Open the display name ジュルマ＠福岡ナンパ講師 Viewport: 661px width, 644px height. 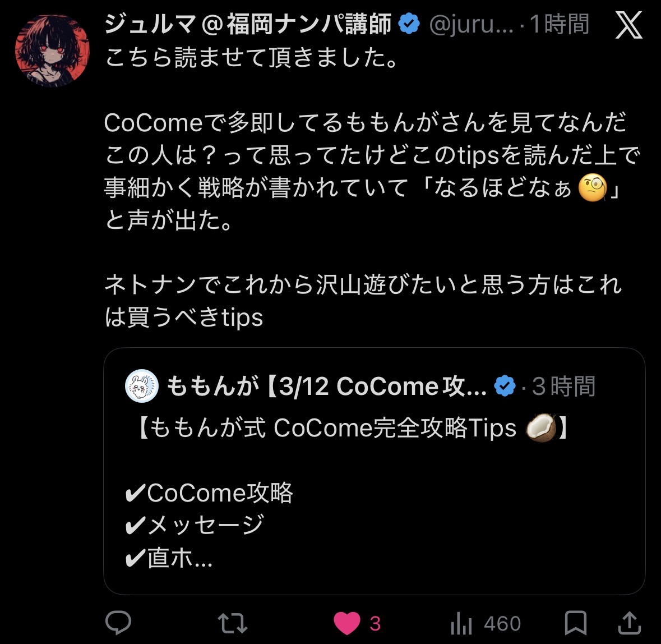point(248,24)
